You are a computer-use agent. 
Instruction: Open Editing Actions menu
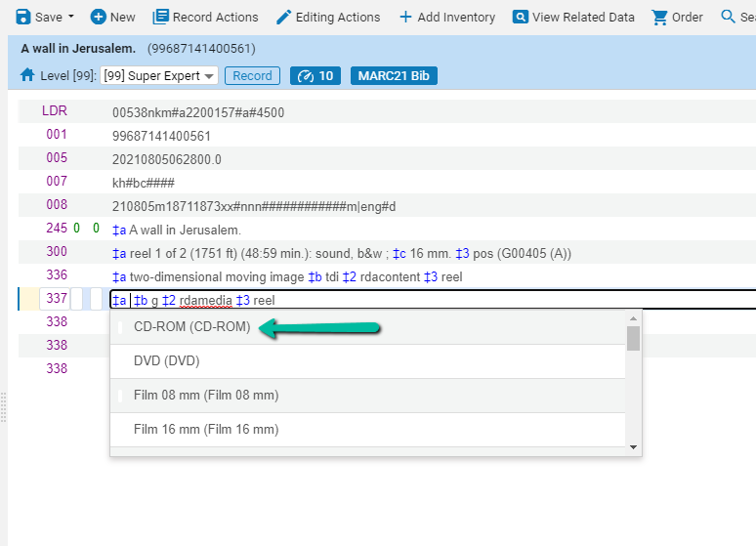pos(327,17)
